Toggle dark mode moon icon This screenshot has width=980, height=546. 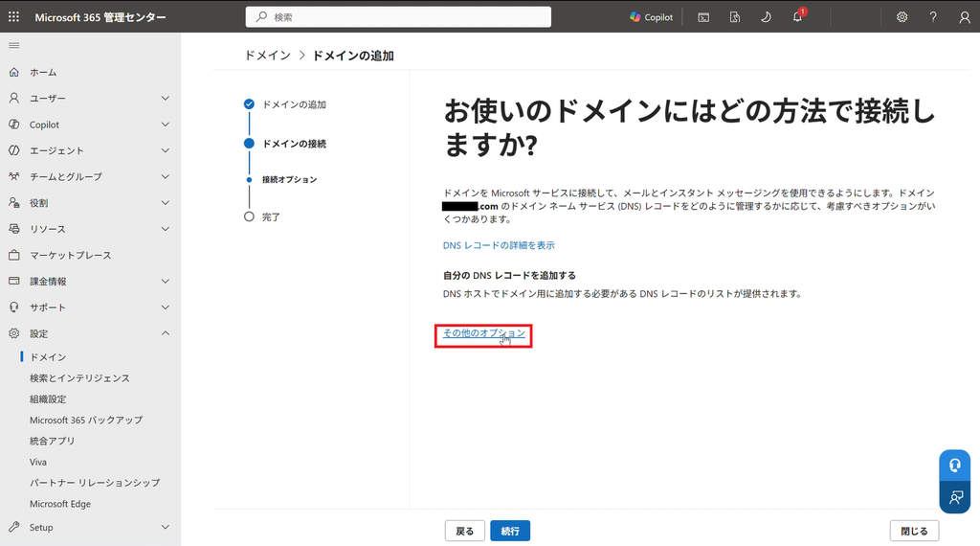[766, 17]
